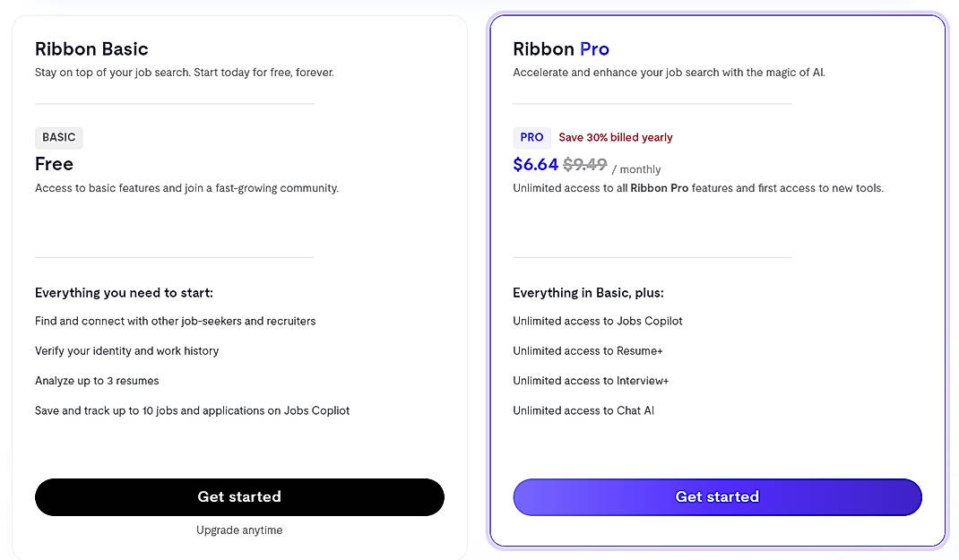This screenshot has height=560, width=959.
Task: Click Unlimited access to Chat AI feature
Action: coord(583,410)
